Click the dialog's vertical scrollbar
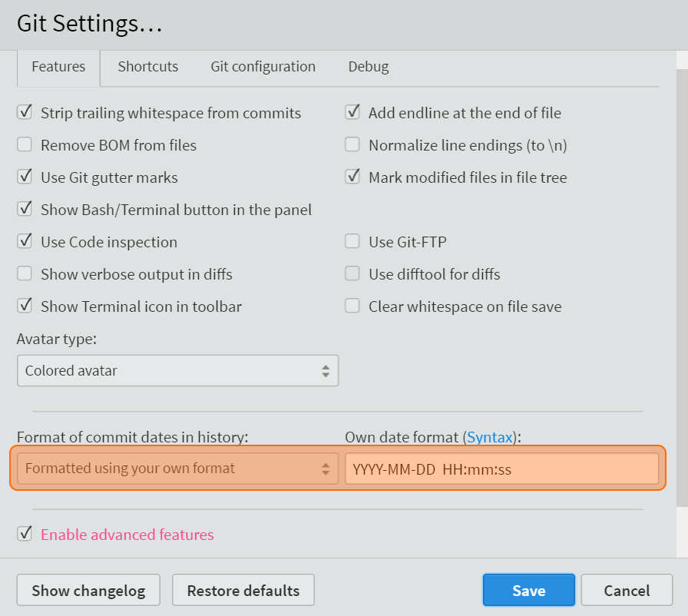The image size is (688, 616). (x=682, y=287)
